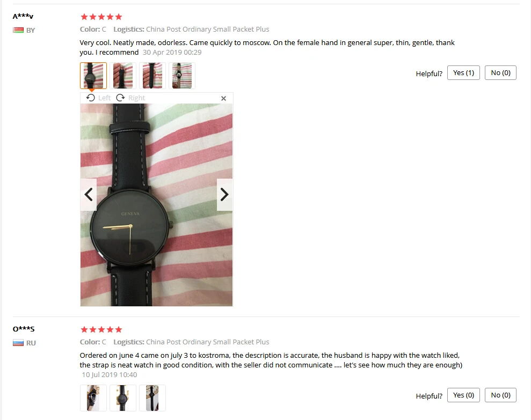This screenshot has height=420, width=531.
Task: Mark A***v's review helpful with Yes (1)
Action: 463,73
